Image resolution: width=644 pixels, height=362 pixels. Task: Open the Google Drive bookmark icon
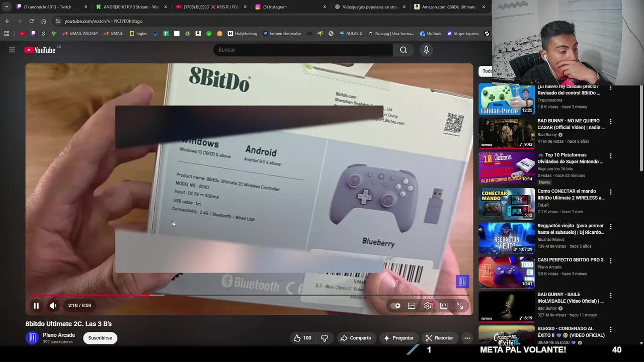(x=187, y=34)
